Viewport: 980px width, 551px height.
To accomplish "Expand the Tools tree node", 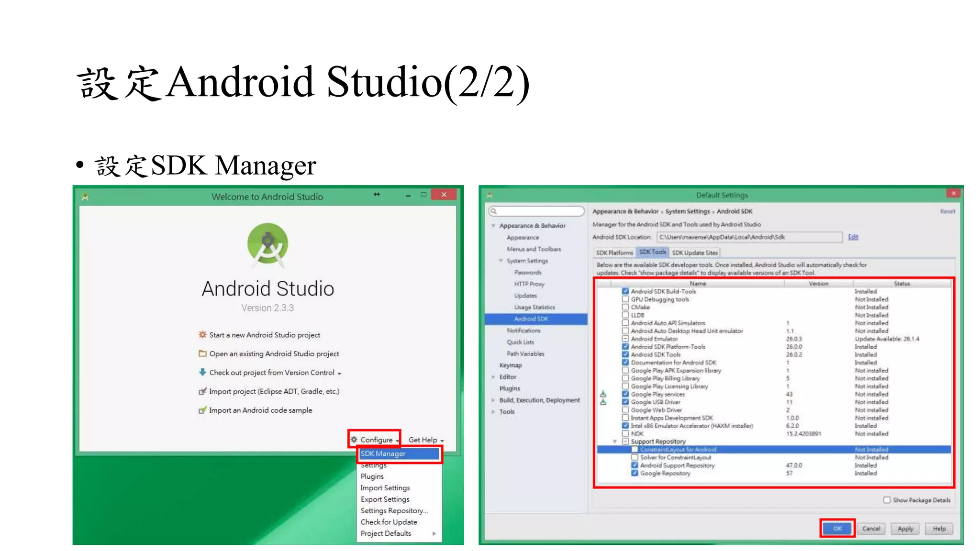I will pos(493,412).
